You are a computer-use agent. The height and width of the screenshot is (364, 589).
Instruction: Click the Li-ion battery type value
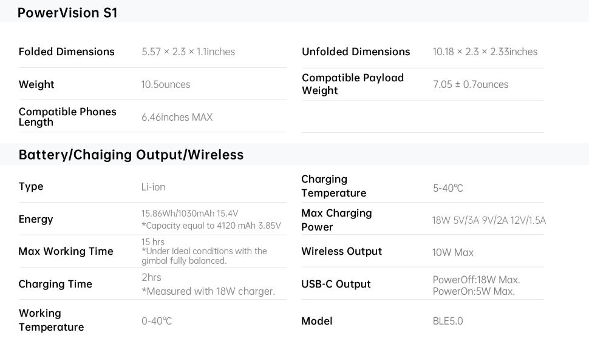(153, 187)
